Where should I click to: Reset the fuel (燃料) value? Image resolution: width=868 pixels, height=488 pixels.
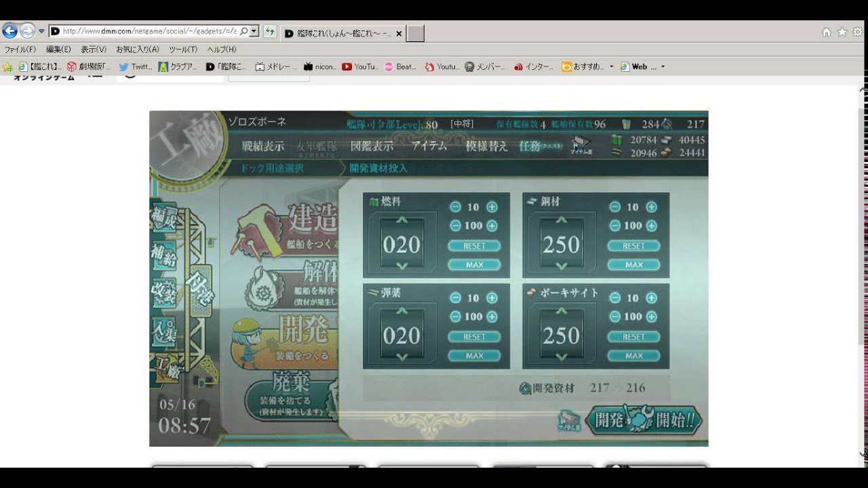[474, 245]
